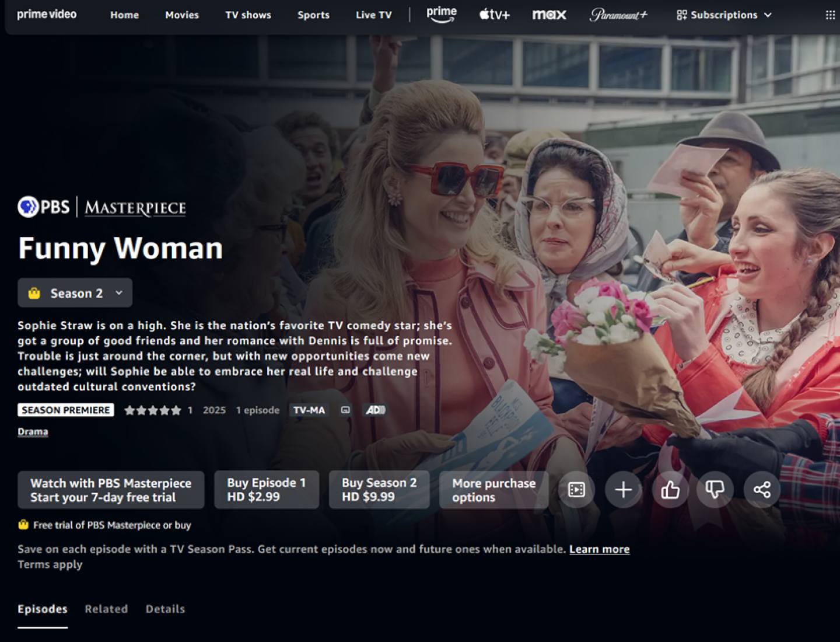Go to TV shows in navigation
Image resolution: width=840 pixels, height=642 pixels.
pos(248,15)
